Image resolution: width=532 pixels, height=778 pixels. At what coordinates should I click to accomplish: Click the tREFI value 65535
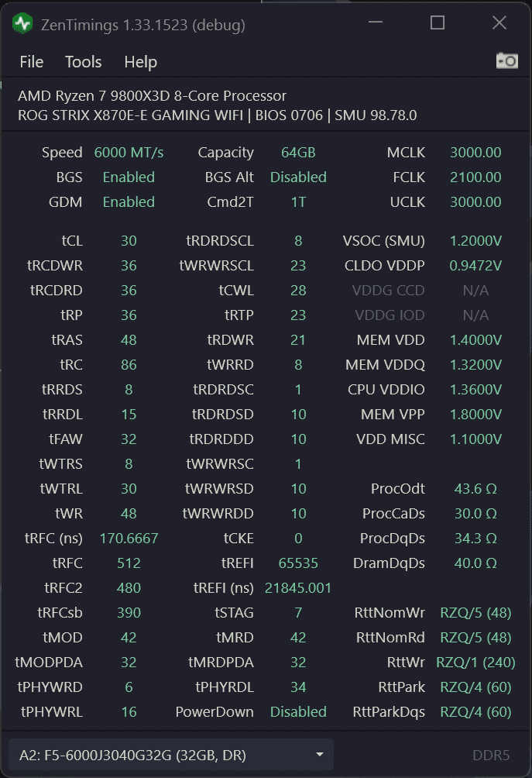click(x=298, y=563)
